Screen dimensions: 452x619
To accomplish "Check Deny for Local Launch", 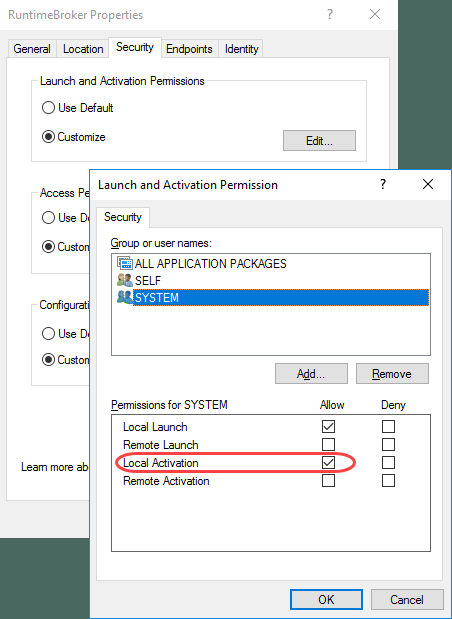I will pos(388,426).
